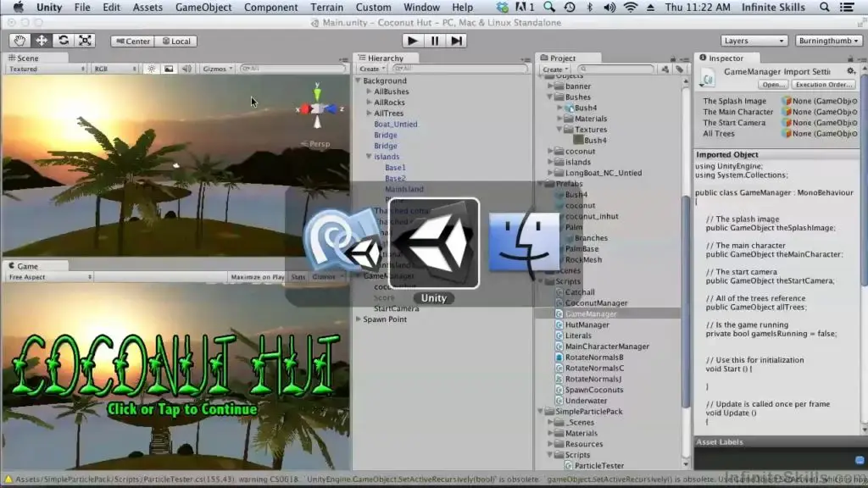Screen dimensions: 868x488
Task: Open RGB render mode dropdown
Action: 115,69
